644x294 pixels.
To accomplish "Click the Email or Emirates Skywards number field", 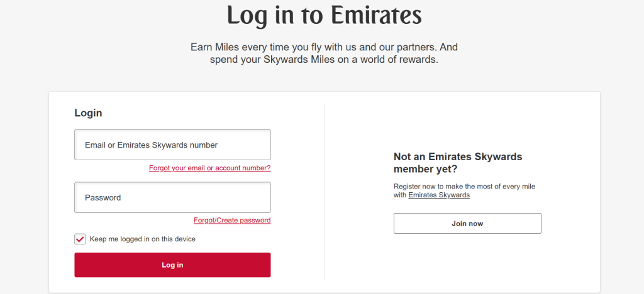I will [x=172, y=145].
